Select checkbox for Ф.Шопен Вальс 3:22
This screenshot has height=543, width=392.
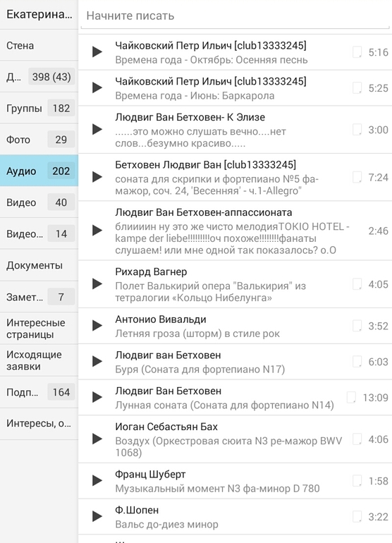(x=357, y=516)
